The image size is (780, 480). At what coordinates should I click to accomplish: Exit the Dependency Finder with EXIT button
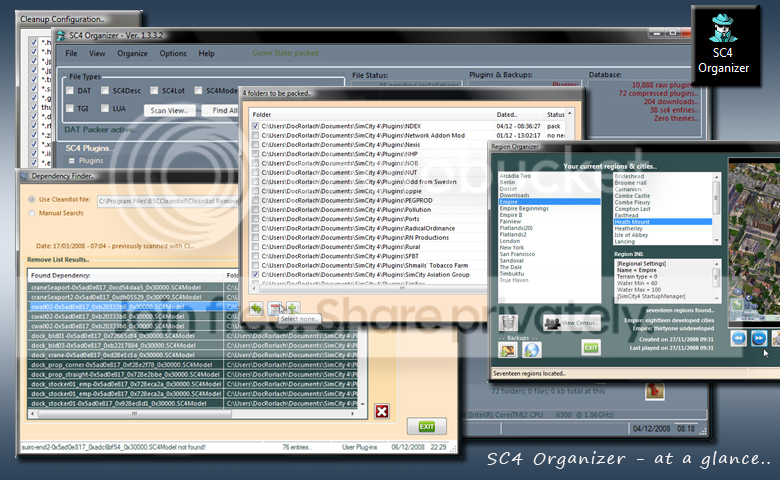pos(426,426)
